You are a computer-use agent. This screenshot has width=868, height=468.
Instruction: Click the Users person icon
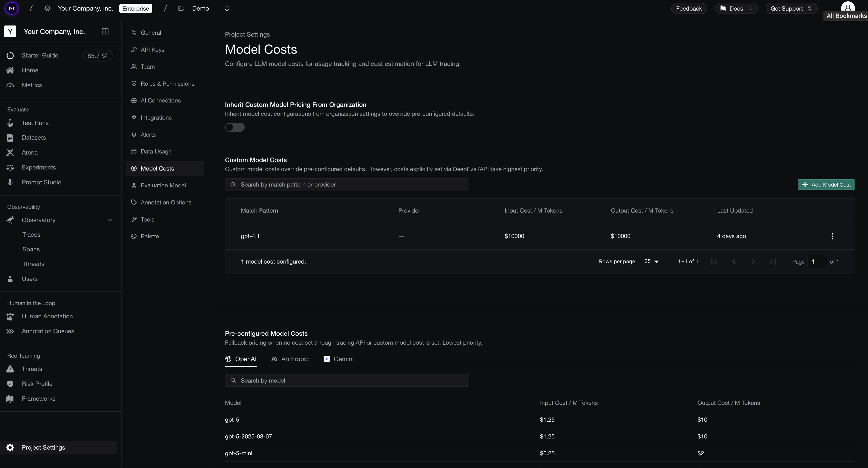click(x=10, y=279)
